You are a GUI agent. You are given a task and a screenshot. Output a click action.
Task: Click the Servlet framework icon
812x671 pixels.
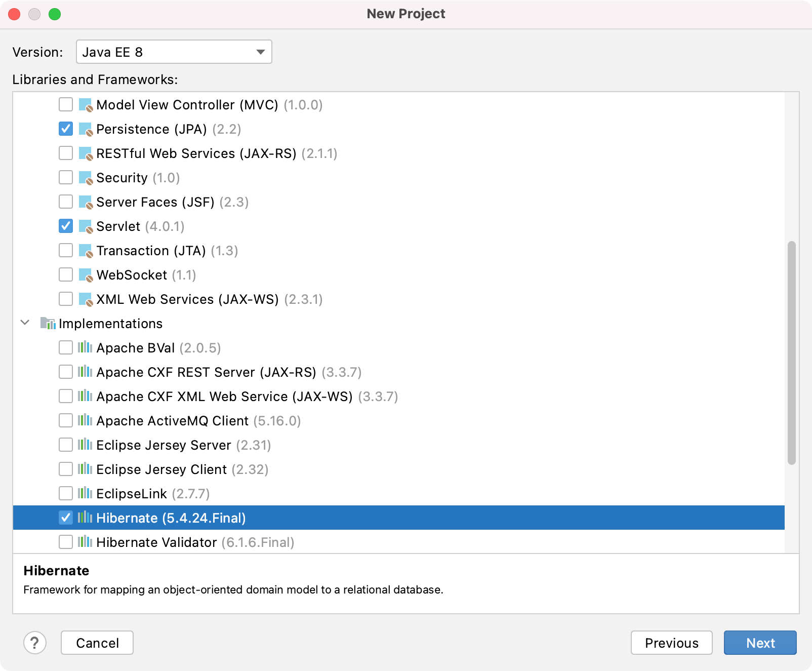click(85, 226)
